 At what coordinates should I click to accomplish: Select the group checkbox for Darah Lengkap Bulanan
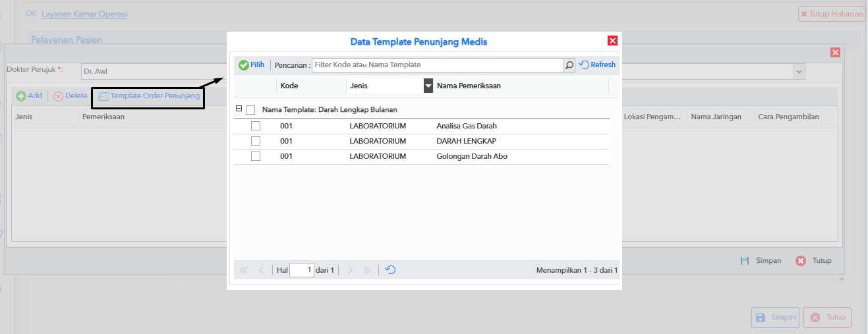click(250, 110)
